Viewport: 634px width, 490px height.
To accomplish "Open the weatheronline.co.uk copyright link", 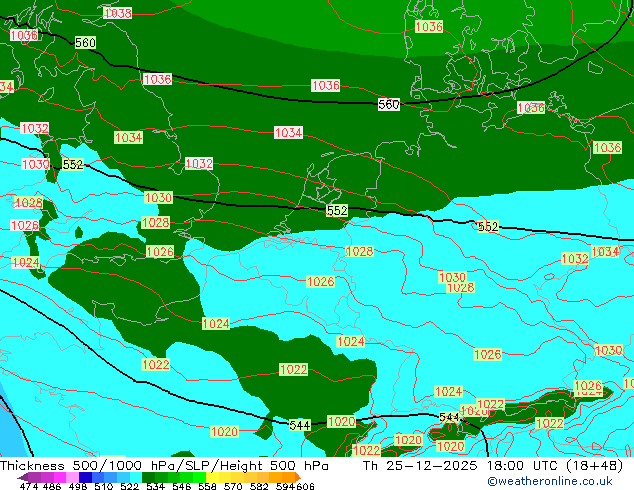I will 550,482.
